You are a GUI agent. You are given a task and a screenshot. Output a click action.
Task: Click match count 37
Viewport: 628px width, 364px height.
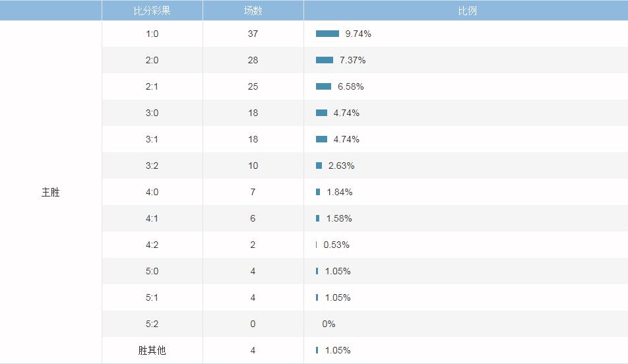tap(253, 34)
